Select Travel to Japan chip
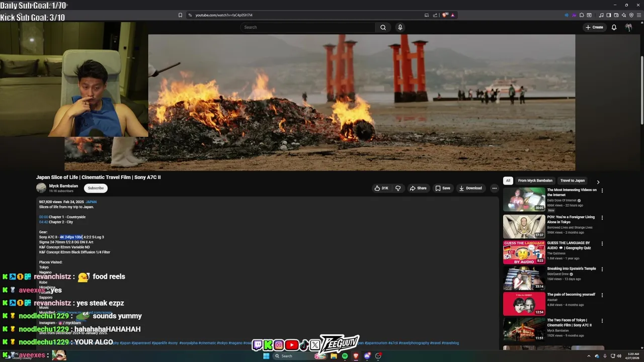The height and width of the screenshot is (362, 644). (573, 180)
